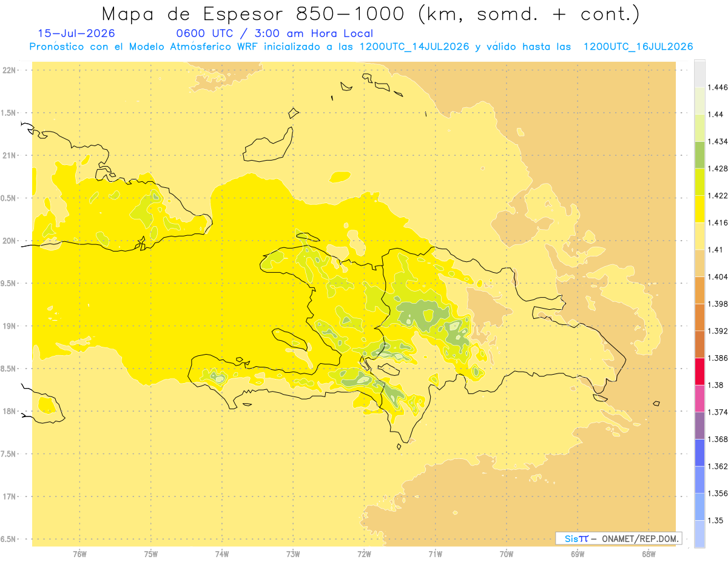Image resolution: width=728 pixels, height=562 pixels.
Task: Click the colorbar value '1.368'
Action: pos(718,439)
